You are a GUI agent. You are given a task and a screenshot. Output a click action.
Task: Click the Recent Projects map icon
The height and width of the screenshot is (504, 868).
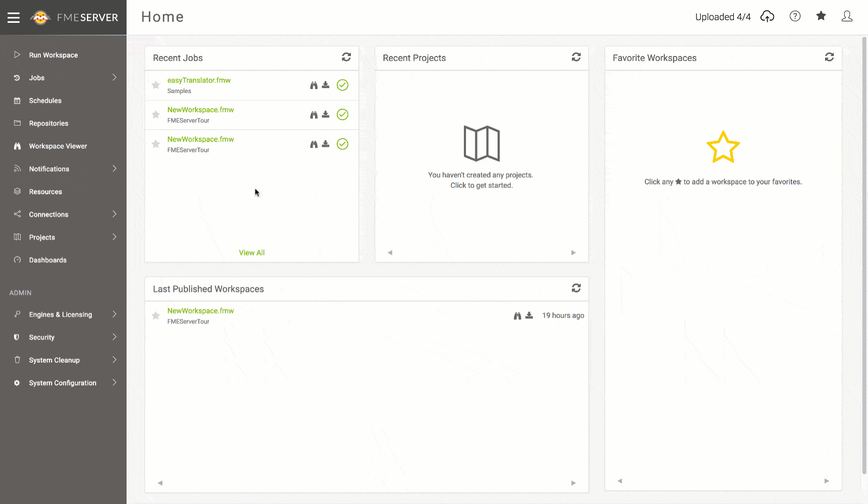(482, 144)
